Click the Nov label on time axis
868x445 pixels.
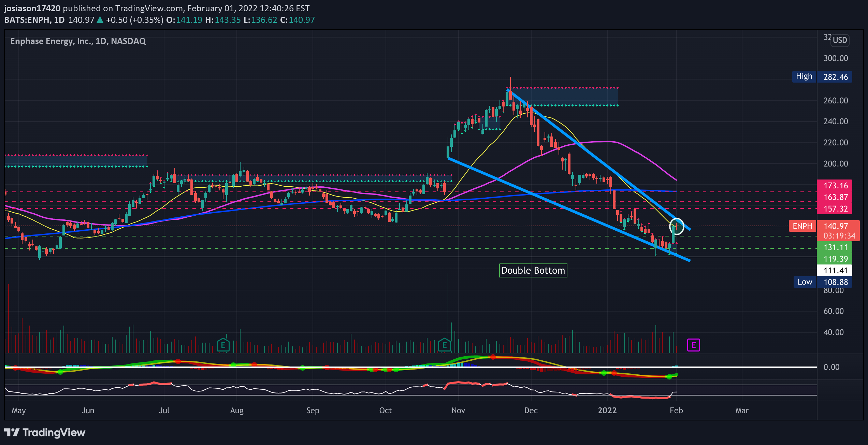tap(458, 410)
